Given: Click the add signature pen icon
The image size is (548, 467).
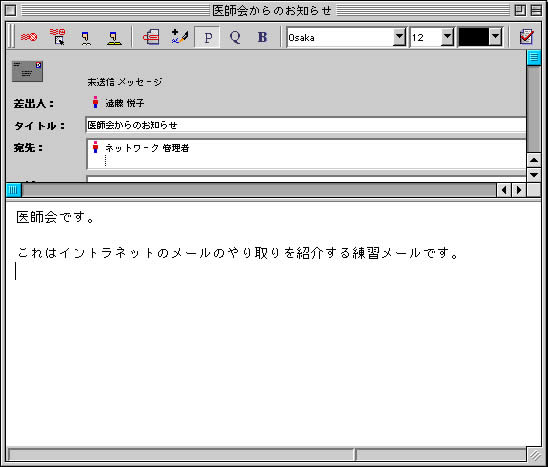Looking at the screenshot, I should tap(180, 36).
